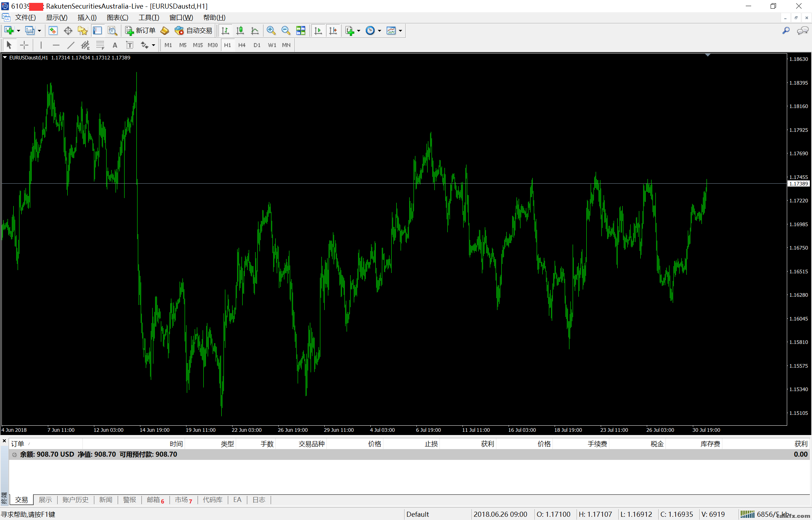Image resolution: width=812 pixels, height=520 pixels.
Task: Expand the profiles dropdown arrow
Action: tap(39, 31)
